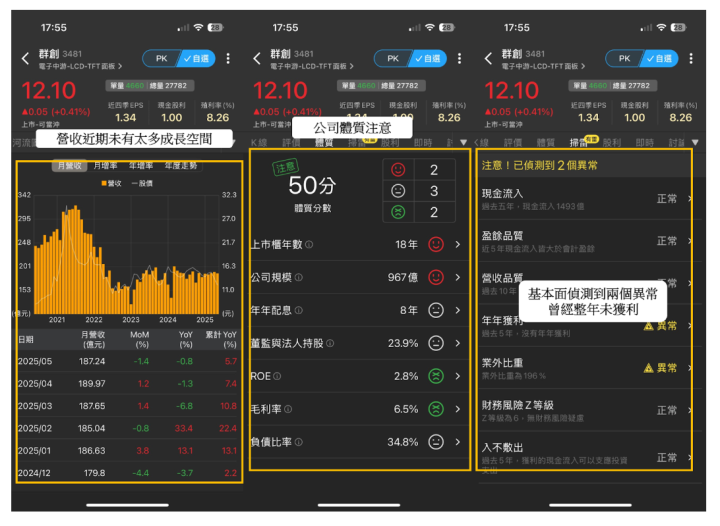
Task: Open 股利 tab on the 體質分數 screen
Action: coord(390,143)
